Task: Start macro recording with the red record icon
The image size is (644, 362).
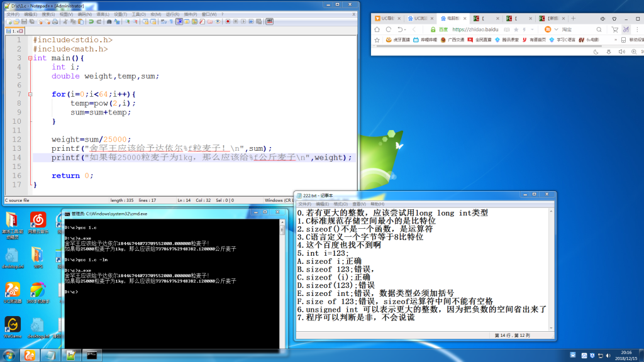Action: tap(228, 22)
